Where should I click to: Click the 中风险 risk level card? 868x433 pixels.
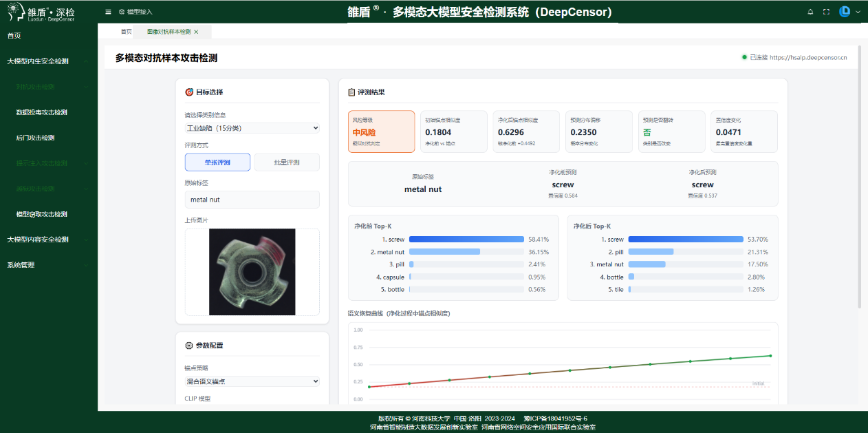[x=382, y=131]
